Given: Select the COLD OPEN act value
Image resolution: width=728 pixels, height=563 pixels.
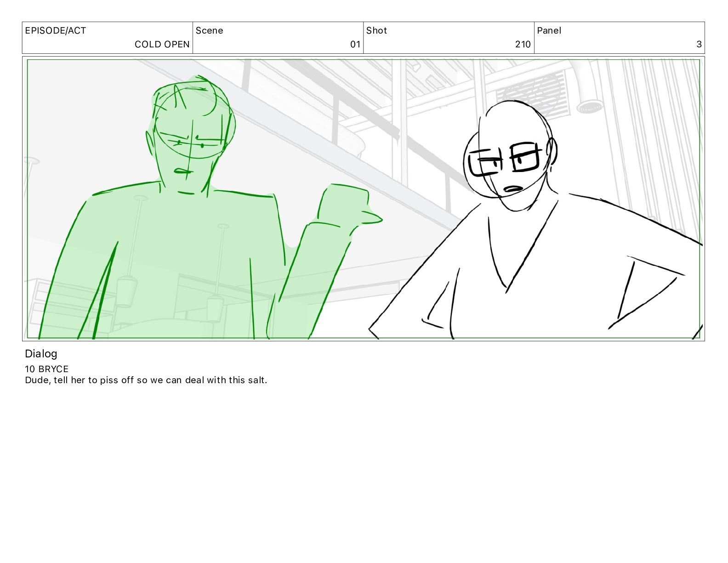Looking at the screenshot, I should pos(162,44).
